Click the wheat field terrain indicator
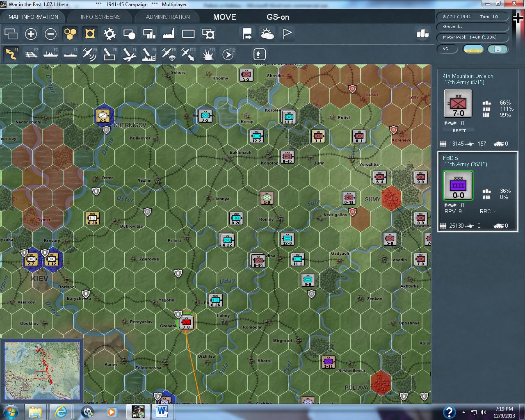The width and height of the screenshot is (525, 420). (x=473, y=49)
